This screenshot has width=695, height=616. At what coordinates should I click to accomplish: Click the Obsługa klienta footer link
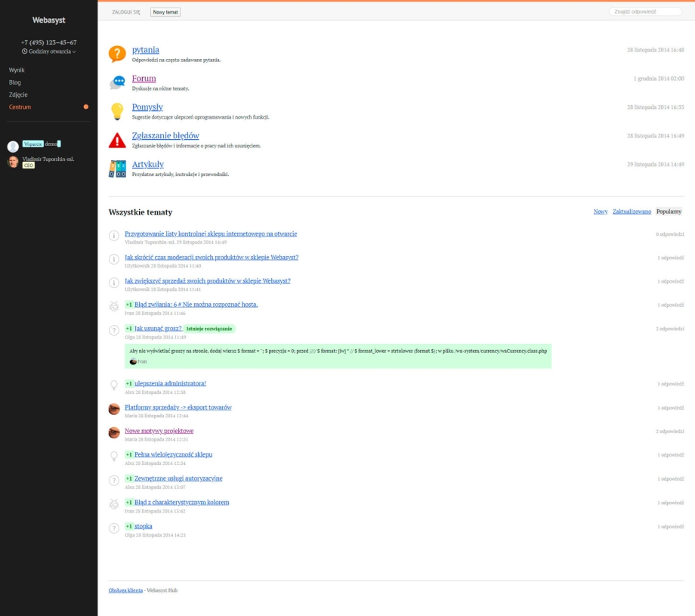pos(125,590)
